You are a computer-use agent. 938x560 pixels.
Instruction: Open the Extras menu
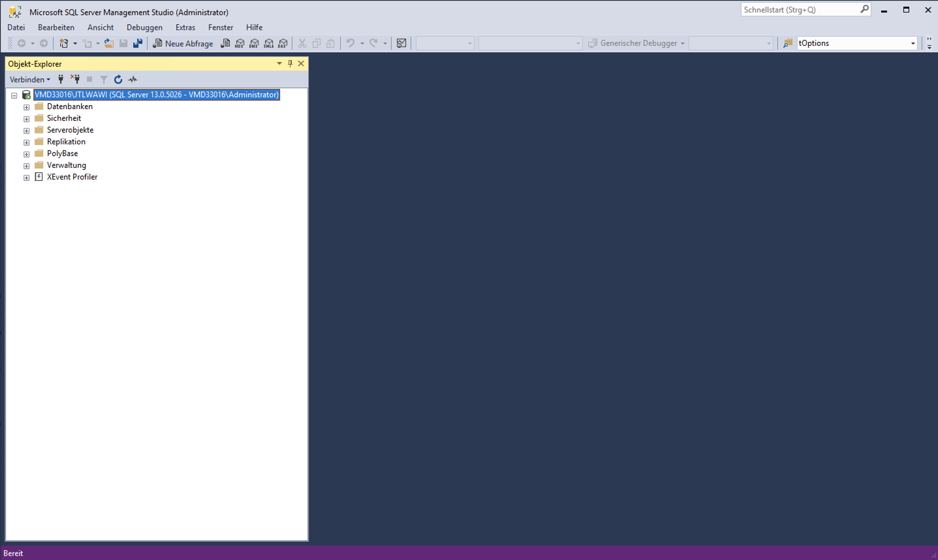185,27
